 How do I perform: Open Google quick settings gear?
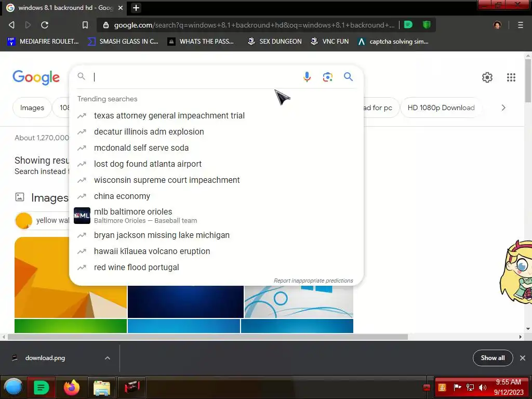click(487, 77)
